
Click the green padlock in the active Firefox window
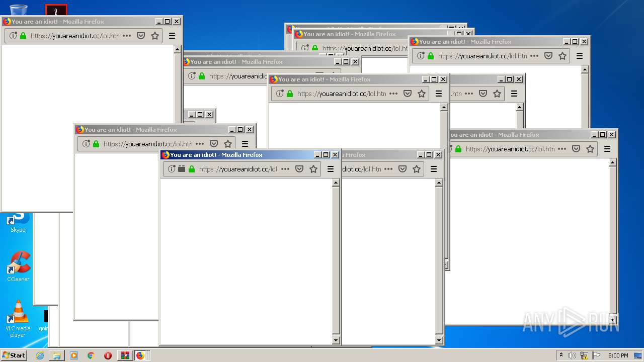(192, 169)
